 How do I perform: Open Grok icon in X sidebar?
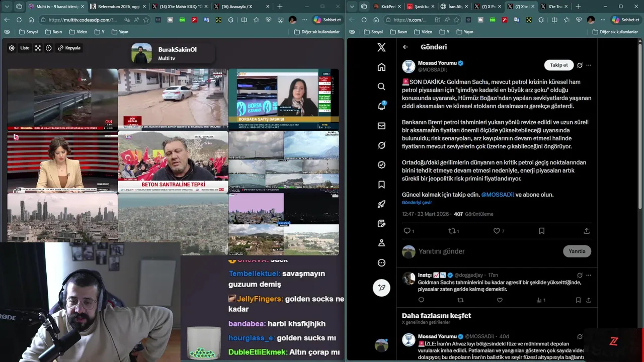[381, 145]
